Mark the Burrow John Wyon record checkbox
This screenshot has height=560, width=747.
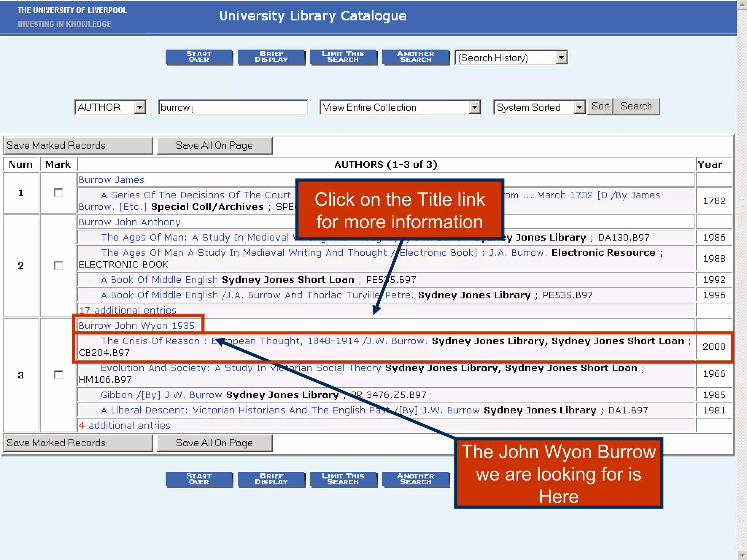tap(58, 375)
